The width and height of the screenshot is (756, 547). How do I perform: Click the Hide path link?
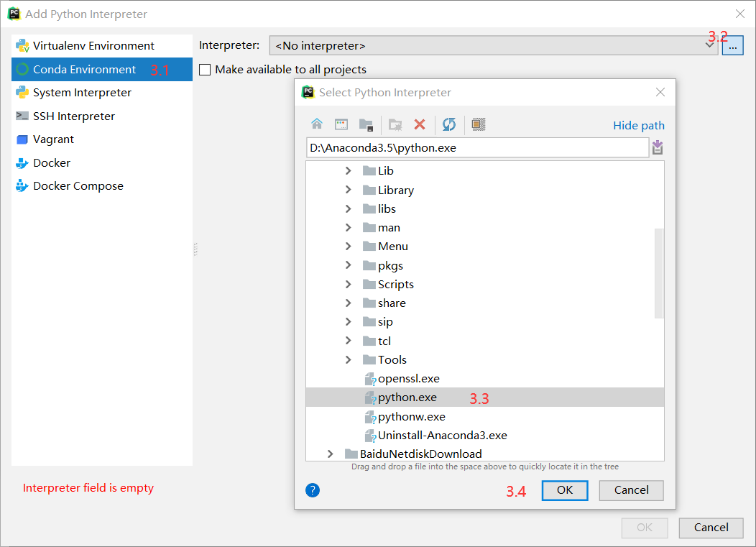point(638,124)
